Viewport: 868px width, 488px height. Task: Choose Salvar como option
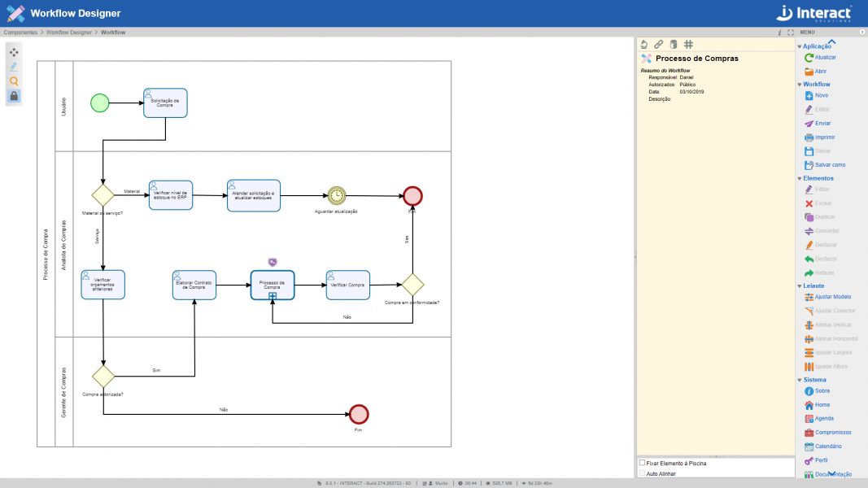click(825, 165)
